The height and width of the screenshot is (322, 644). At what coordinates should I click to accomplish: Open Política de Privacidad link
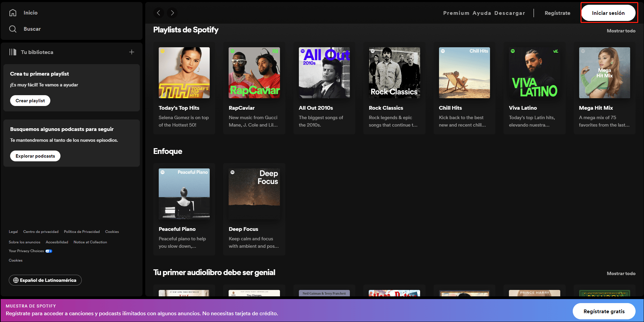[x=82, y=232]
